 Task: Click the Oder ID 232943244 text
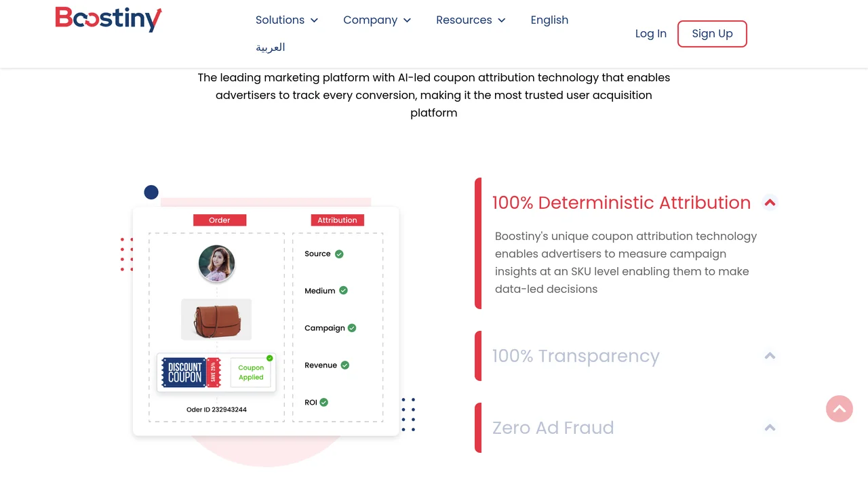click(x=216, y=409)
